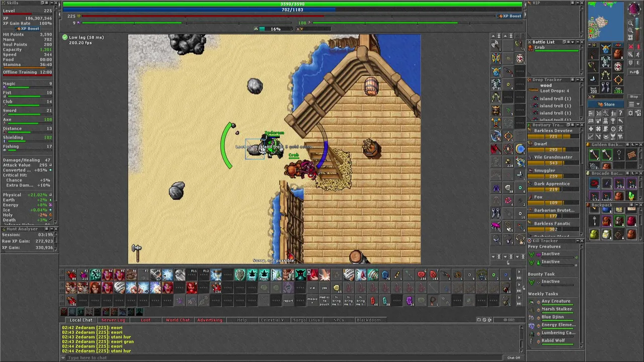The height and width of the screenshot is (362, 644).
Task: Click the backpack equipment slot
Action: pyautogui.click(x=618, y=54)
